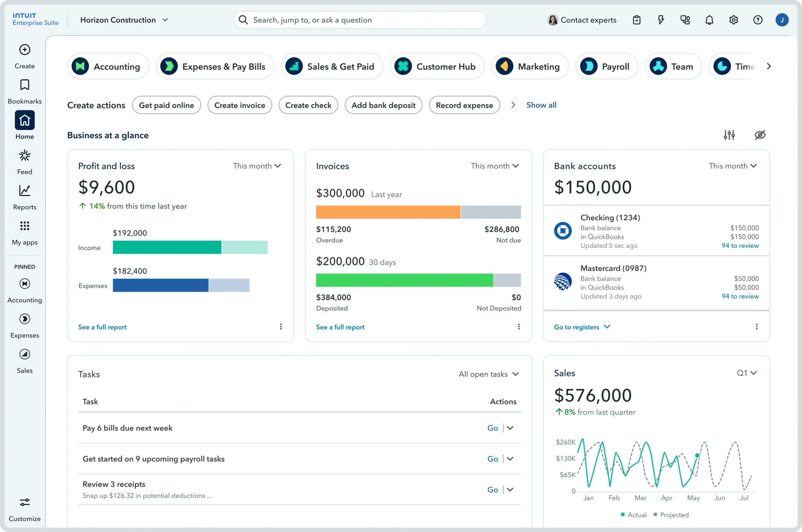The height and width of the screenshot is (532, 802).
Task: Click Add bank deposit button
Action: 384,105
